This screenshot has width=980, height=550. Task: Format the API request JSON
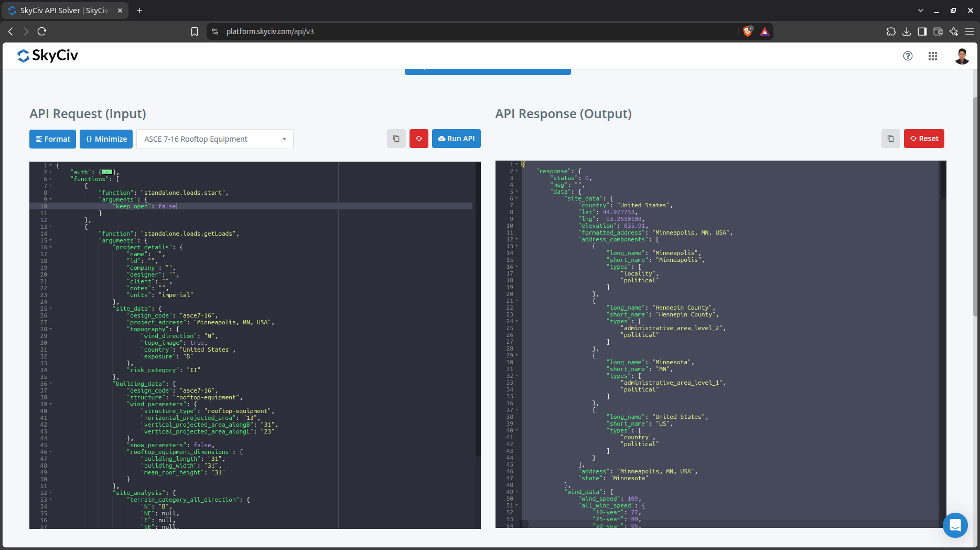(x=52, y=139)
